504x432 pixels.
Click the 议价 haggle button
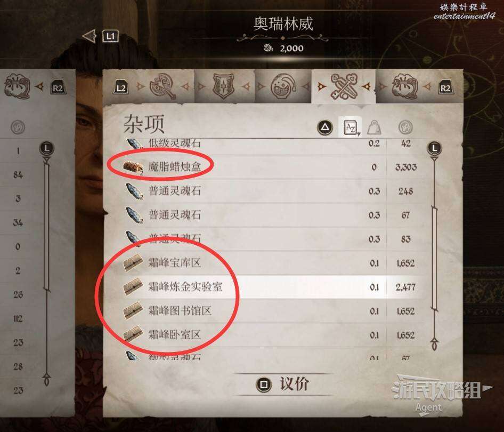tap(283, 384)
